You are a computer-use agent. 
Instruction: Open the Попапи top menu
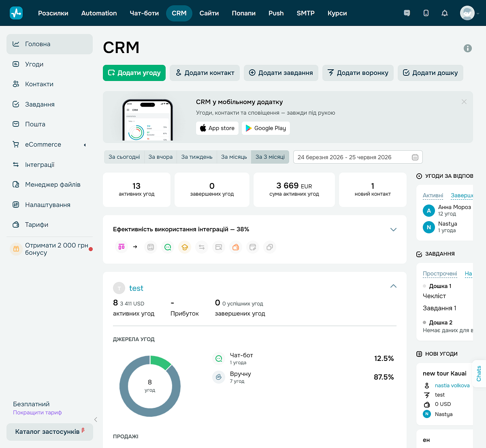243,13
